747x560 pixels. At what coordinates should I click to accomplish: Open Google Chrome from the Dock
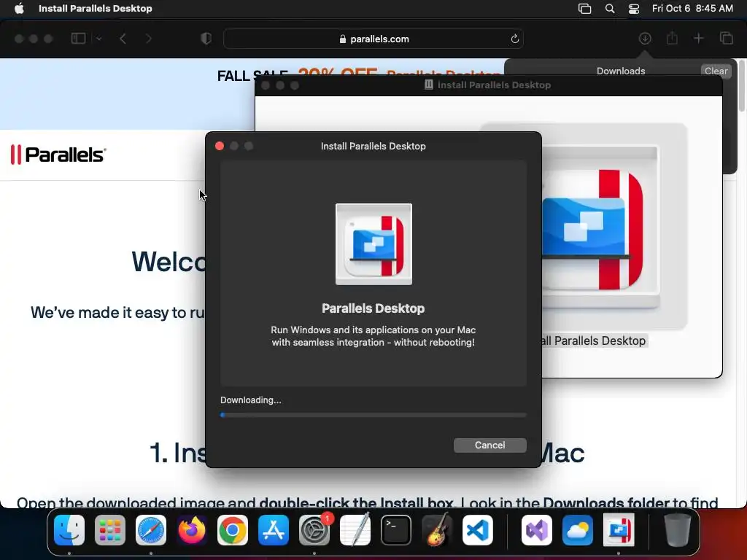(x=233, y=530)
